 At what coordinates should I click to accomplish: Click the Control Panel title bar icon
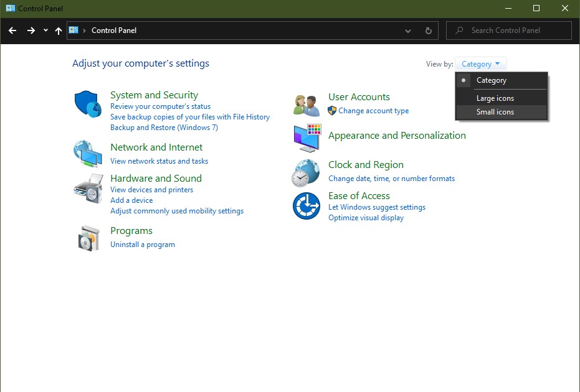click(11, 8)
